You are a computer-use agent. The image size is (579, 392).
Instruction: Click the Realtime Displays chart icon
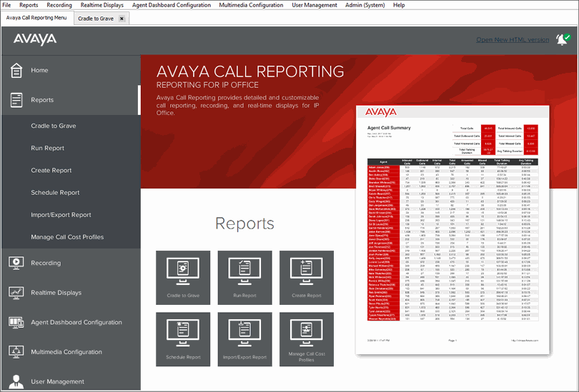16,293
